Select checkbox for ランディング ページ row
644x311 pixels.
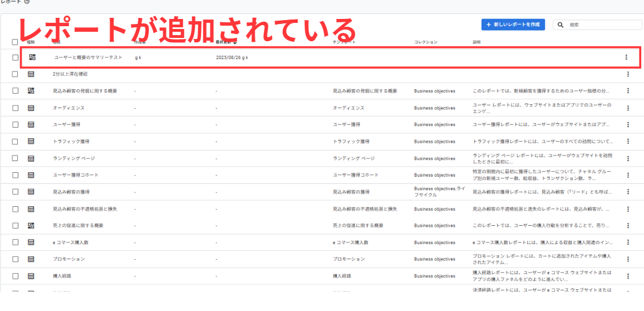(15, 158)
